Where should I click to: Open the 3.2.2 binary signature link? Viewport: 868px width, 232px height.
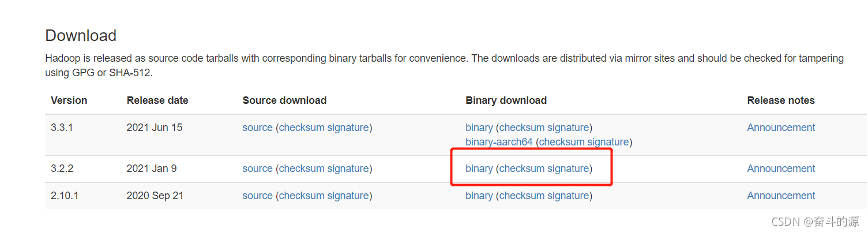568,169
